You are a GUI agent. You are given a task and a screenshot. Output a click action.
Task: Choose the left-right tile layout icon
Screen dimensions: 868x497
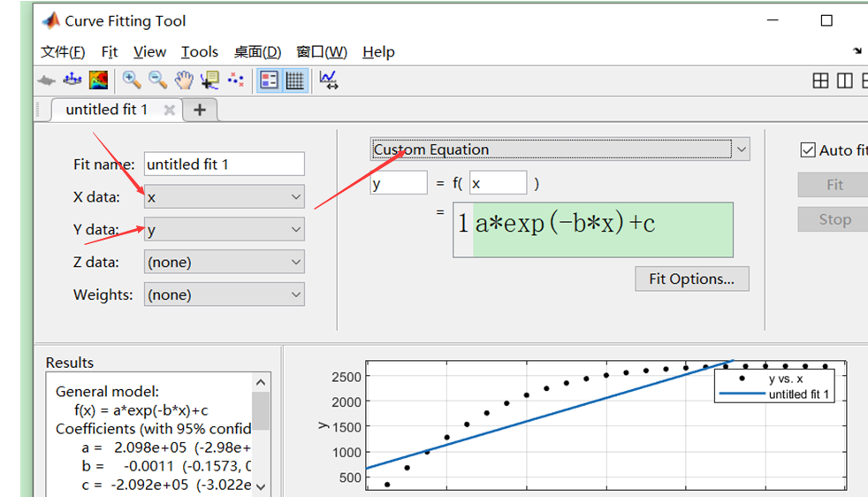845,80
